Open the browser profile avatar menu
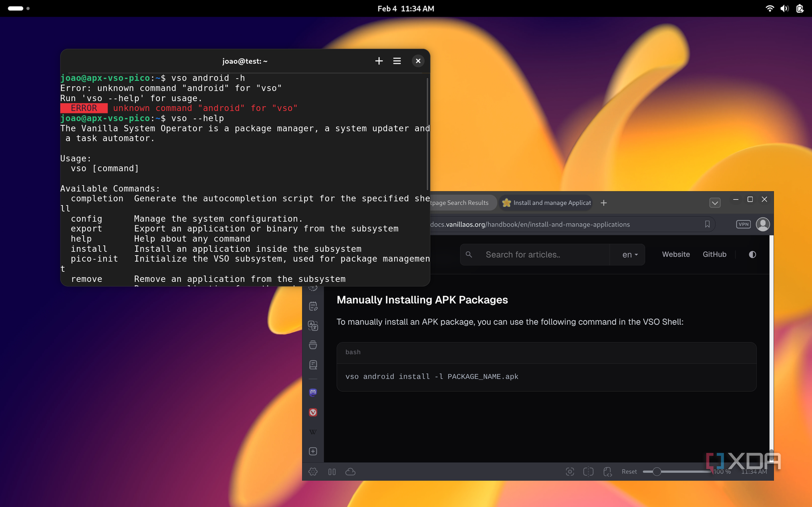The image size is (812, 507). [x=763, y=224]
